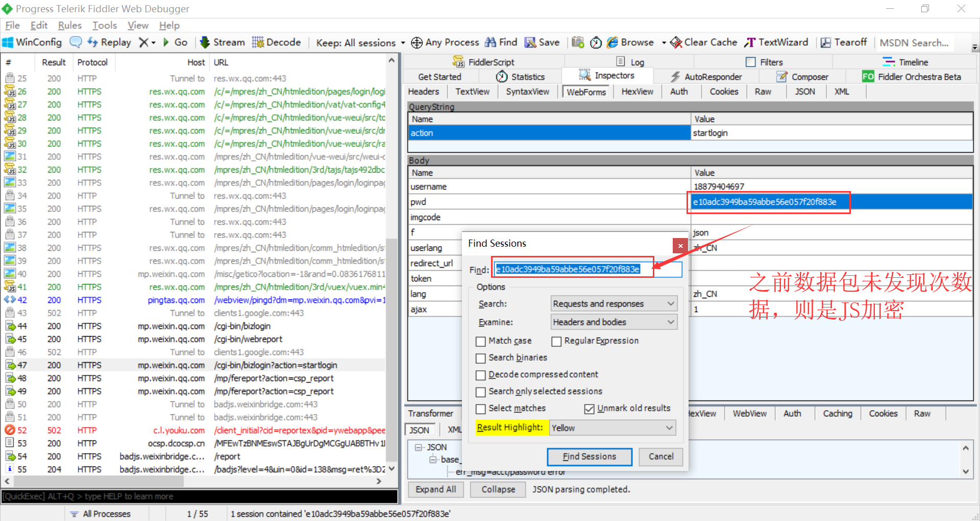Check the Select matches box
The height and width of the screenshot is (521, 980).
480,409
